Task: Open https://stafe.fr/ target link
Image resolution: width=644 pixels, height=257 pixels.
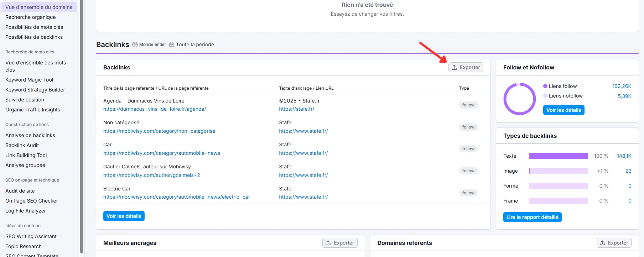Action: point(297,109)
